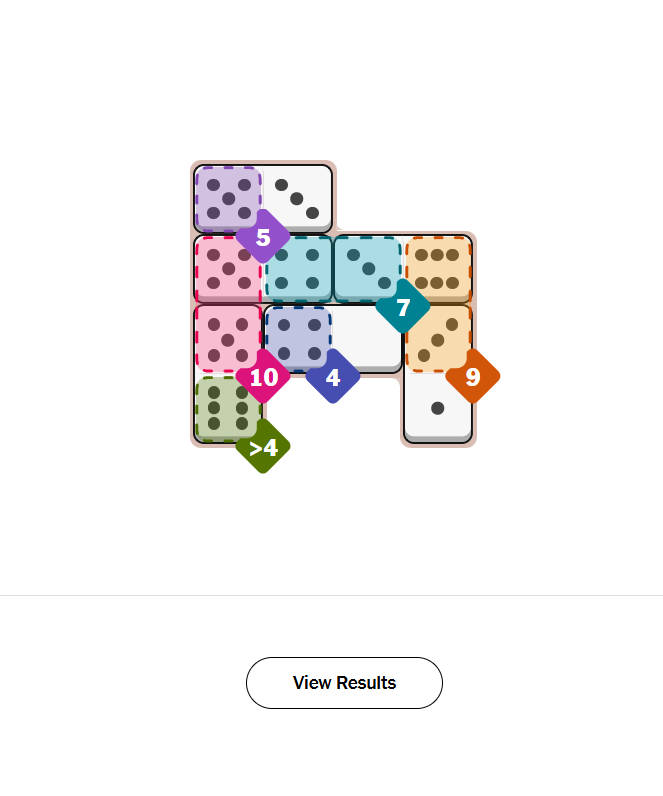Click the purple 5 sum badge

click(x=263, y=237)
